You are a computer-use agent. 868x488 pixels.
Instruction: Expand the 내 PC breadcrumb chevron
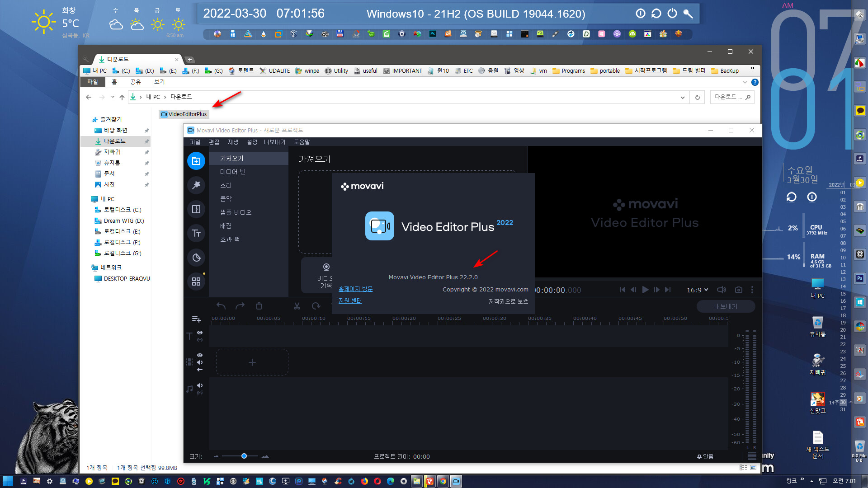(x=165, y=97)
